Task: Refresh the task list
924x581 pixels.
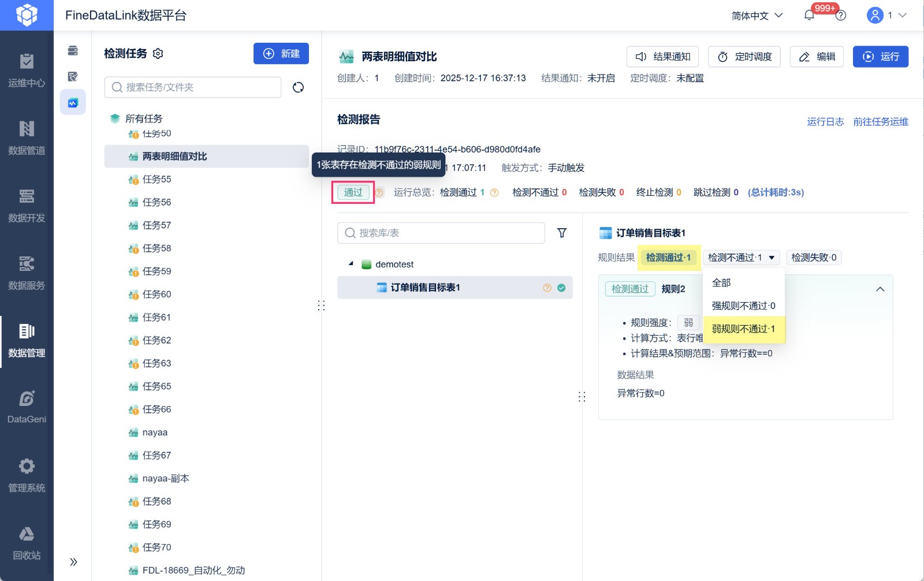Action: coord(298,87)
